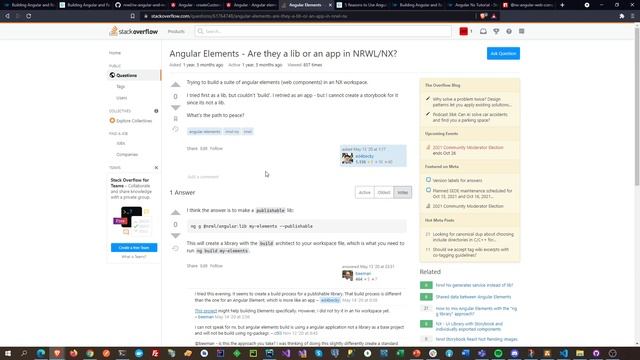The width and height of the screenshot is (640, 360).
Task: Click What is Teams? link
Action: [x=134, y=257]
